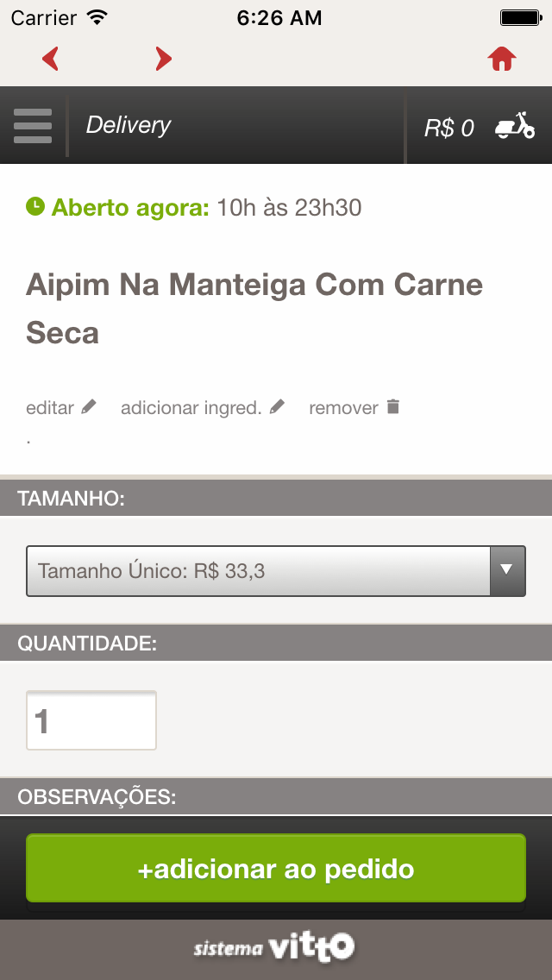Focus the quantity input field
Image resolution: width=552 pixels, height=980 pixels.
91,721
